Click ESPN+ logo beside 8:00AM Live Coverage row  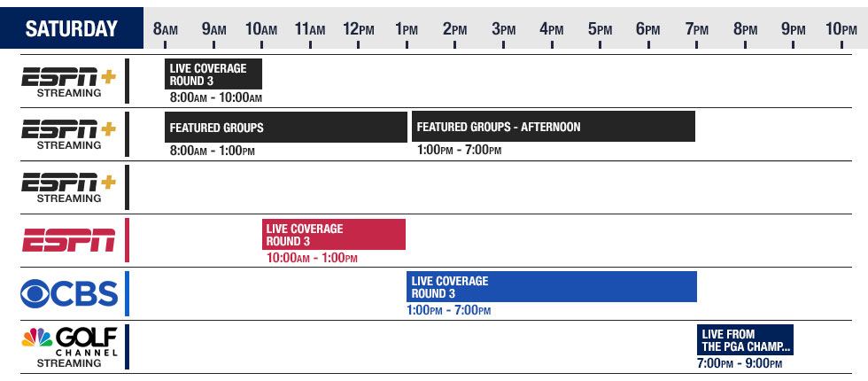pyautogui.click(x=69, y=81)
